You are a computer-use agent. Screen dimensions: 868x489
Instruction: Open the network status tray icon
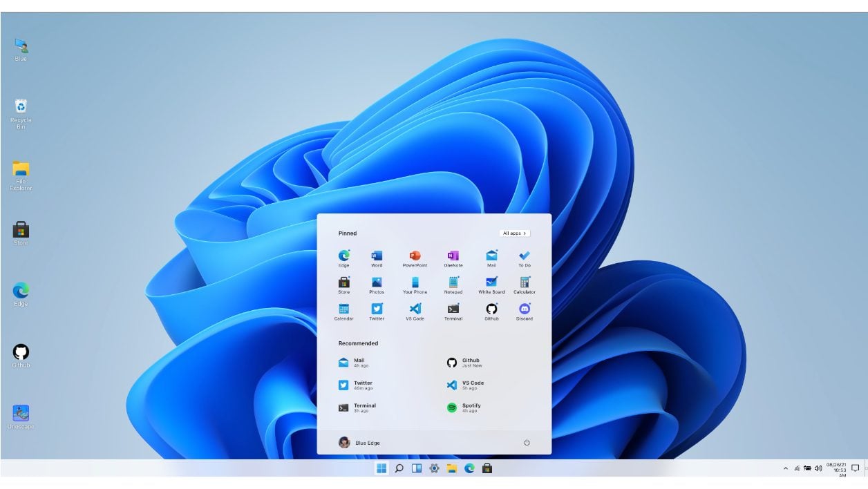point(797,468)
